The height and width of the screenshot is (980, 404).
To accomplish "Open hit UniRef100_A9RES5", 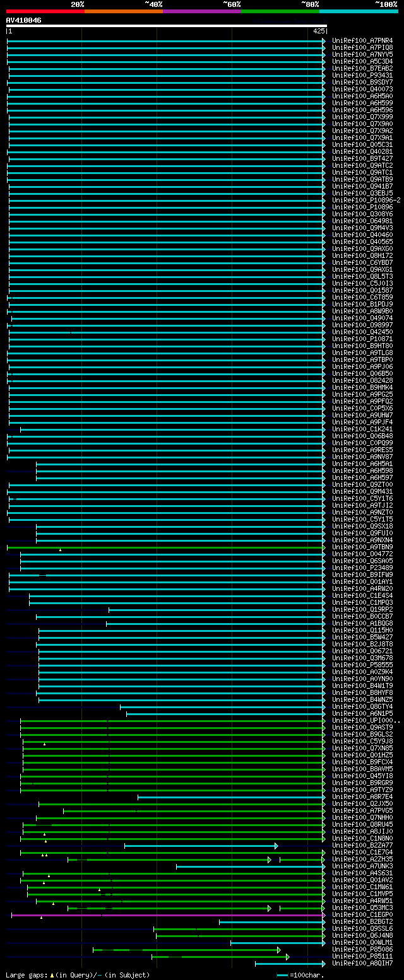I will [362, 450].
